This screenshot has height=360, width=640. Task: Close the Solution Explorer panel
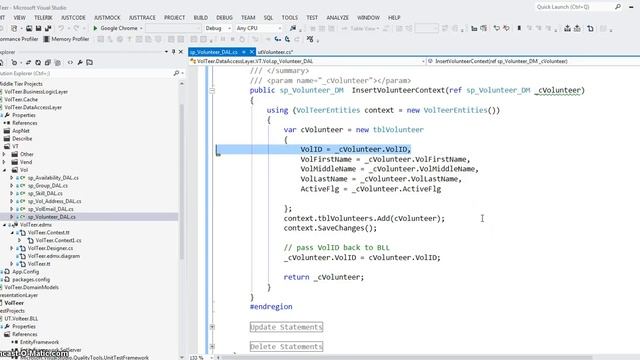point(181,52)
